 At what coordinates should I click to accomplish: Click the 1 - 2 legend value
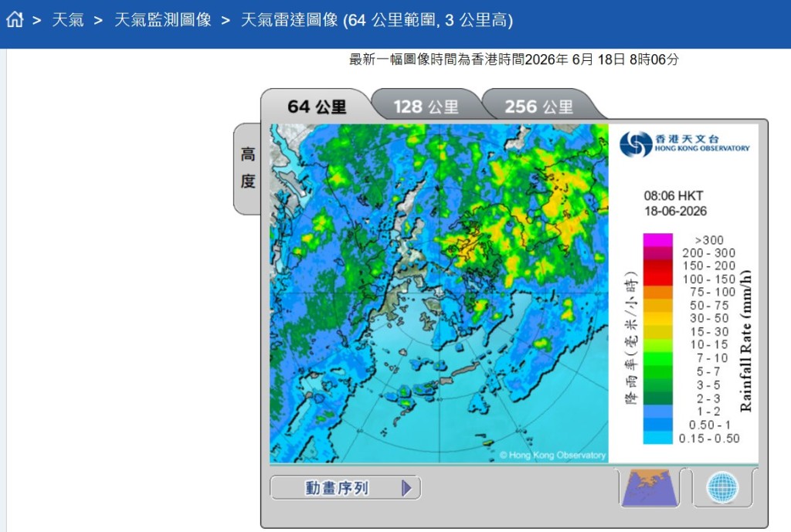coord(709,411)
